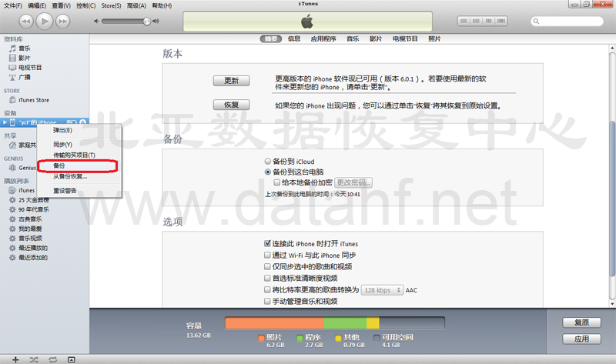Open the 高级(A) menu
The height and width of the screenshot is (364, 616).
pos(136,5)
